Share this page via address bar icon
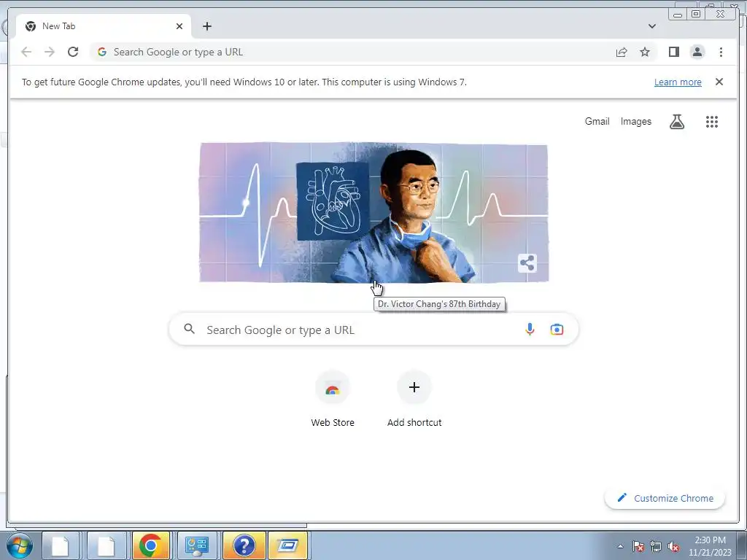 pyautogui.click(x=622, y=52)
